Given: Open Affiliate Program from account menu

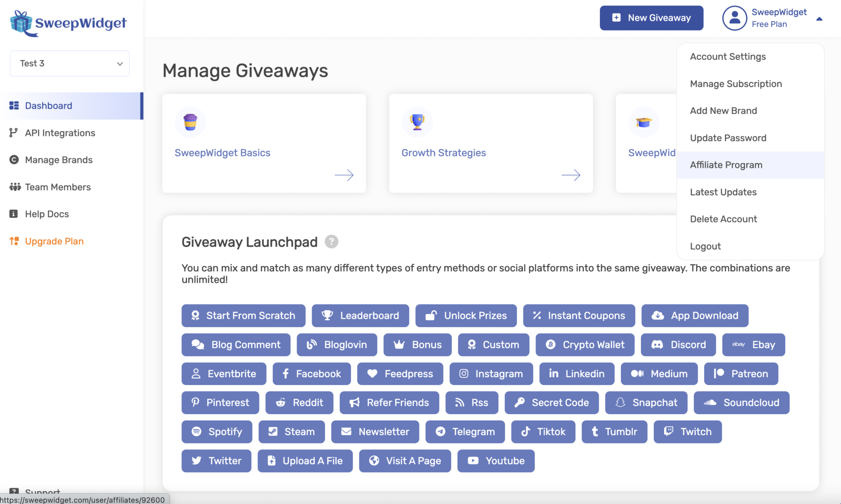Looking at the screenshot, I should pyautogui.click(x=726, y=165).
